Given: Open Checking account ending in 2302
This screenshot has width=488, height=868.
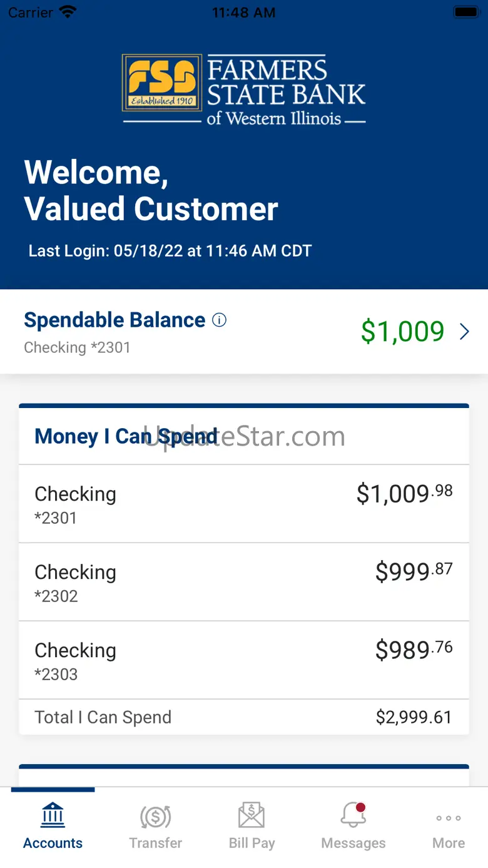Looking at the screenshot, I should click(243, 582).
